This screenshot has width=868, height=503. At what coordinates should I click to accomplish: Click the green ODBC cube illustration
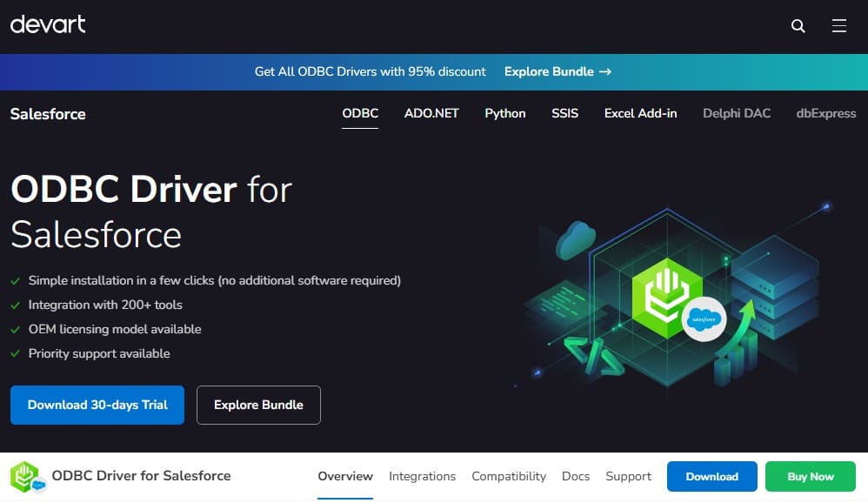click(x=670, y=293)
